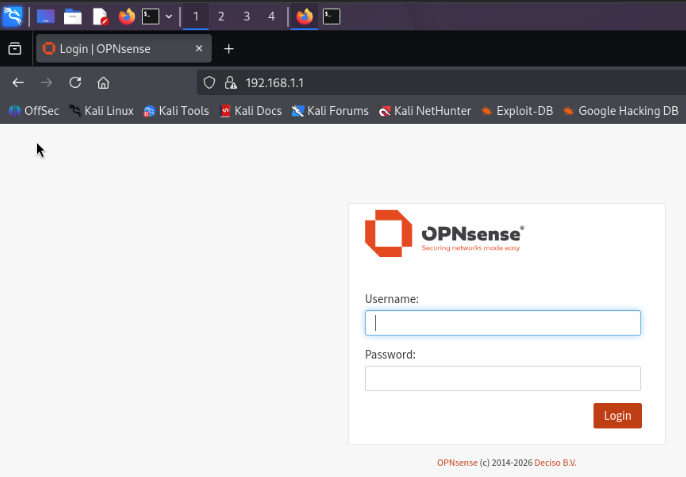Focus the Username input field
Screen dimensions: 686x477
503,323
